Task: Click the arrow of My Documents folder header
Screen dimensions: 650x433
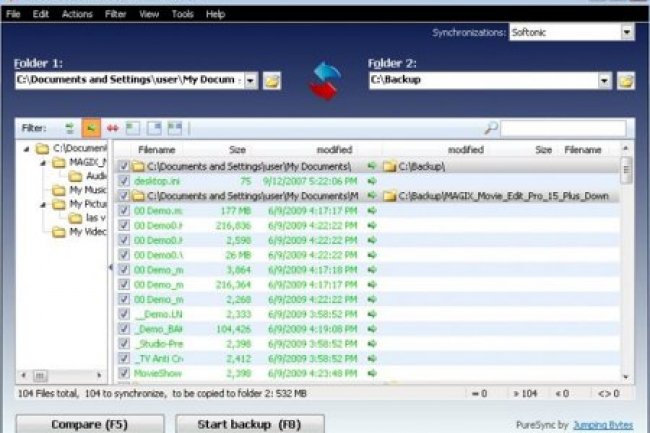Action: tap(372, 166)
